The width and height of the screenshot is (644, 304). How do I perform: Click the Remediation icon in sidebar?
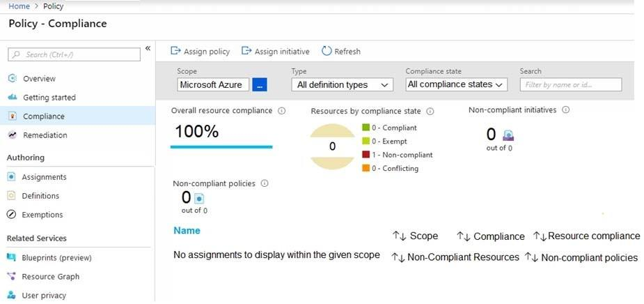click(x=12, y=135)
